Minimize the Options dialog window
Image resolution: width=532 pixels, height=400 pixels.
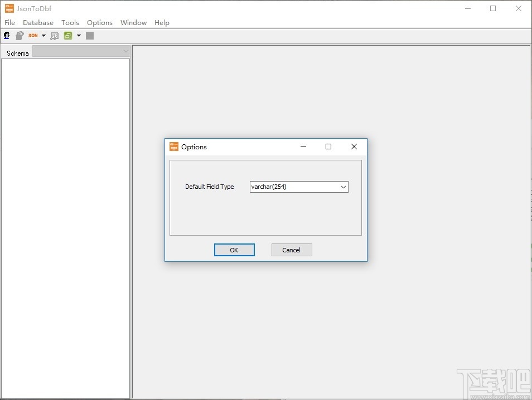[x=303, y=147]
